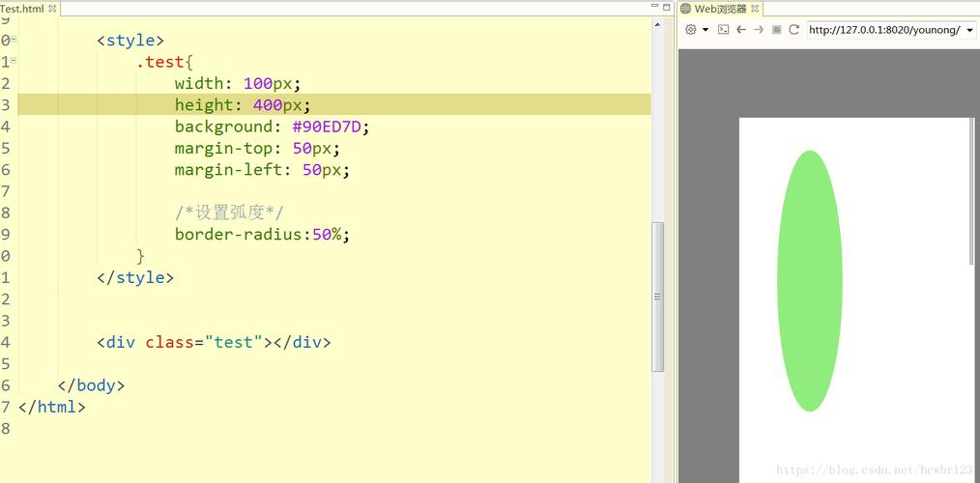Screen dimensions: 980x483
Task: Click the console/terminal icon in browser toolbar
Action: pos(723,30)
